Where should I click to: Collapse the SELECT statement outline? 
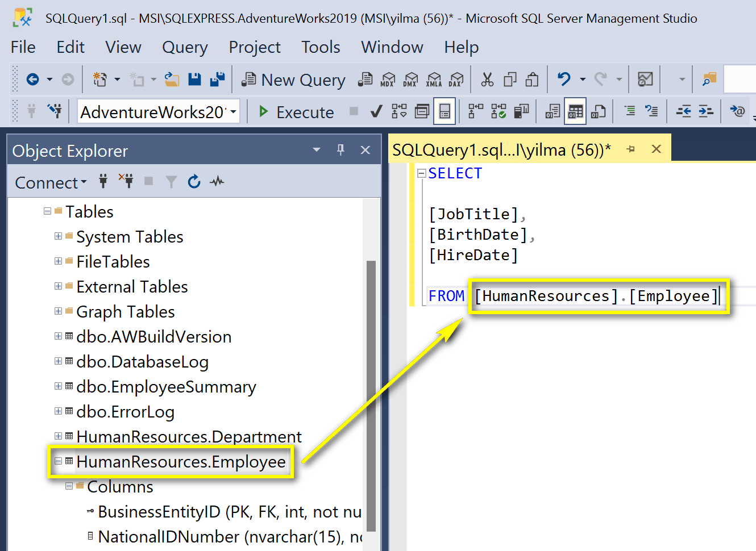click(421, 173)
